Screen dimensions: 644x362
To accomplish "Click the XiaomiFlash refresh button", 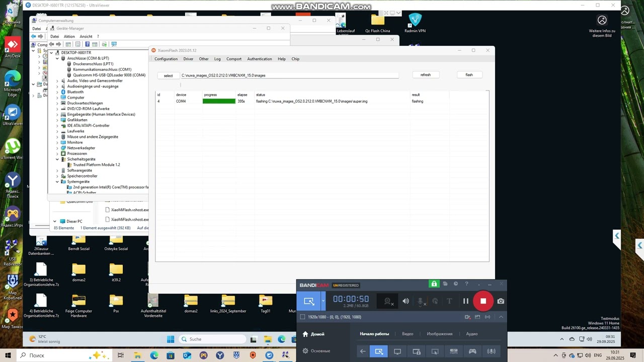I will click(426, 75).
